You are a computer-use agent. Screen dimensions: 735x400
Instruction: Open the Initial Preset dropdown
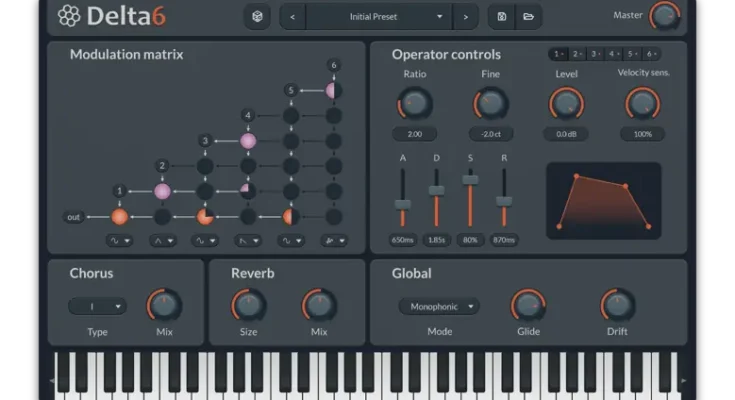pos(379,17)
